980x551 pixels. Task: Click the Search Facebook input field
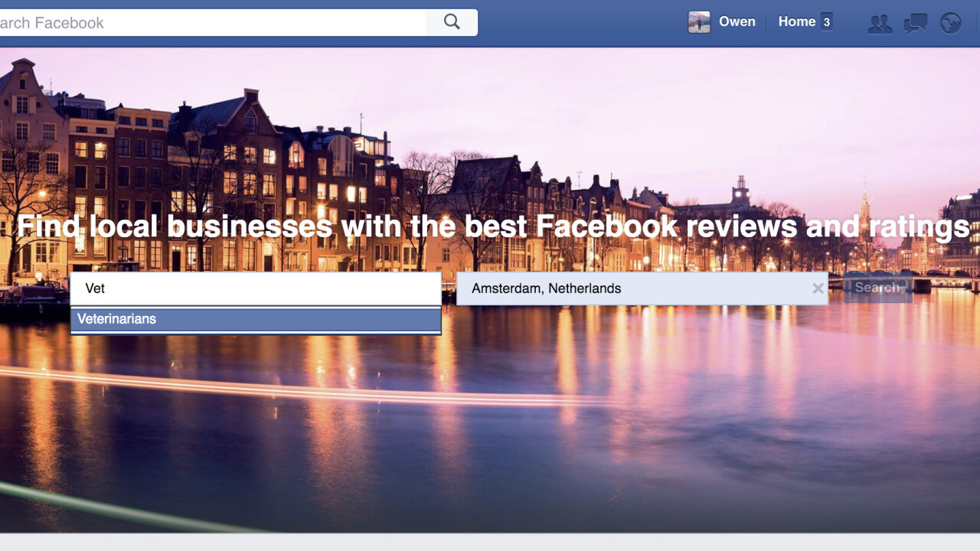pyautogui.click(x=213, y=22)
